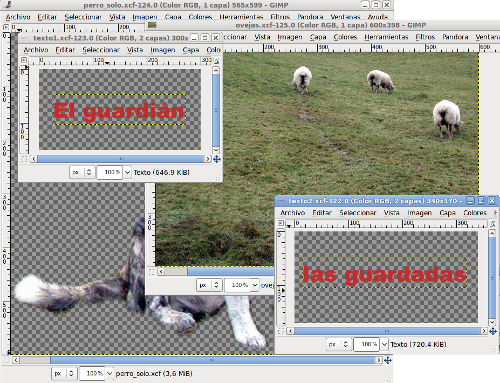Toggle quick mask button in texto1 window
Screen dimensions: 500x383
(24, 159)
